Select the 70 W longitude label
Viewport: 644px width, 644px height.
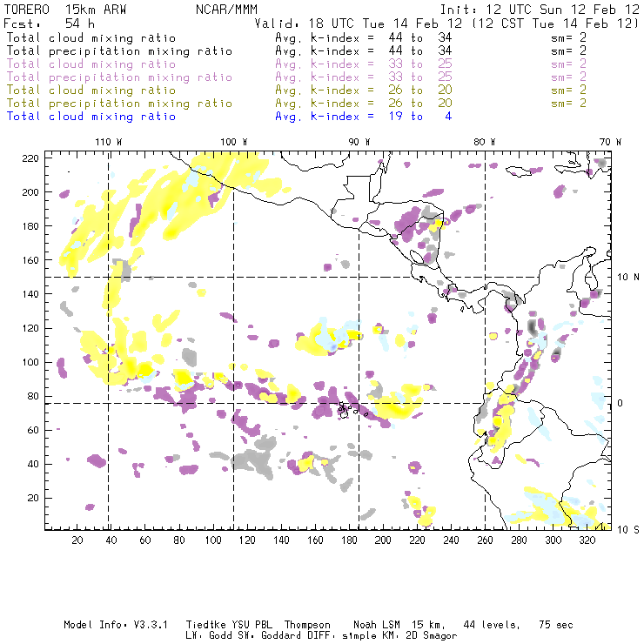click(x=610, y=142)
